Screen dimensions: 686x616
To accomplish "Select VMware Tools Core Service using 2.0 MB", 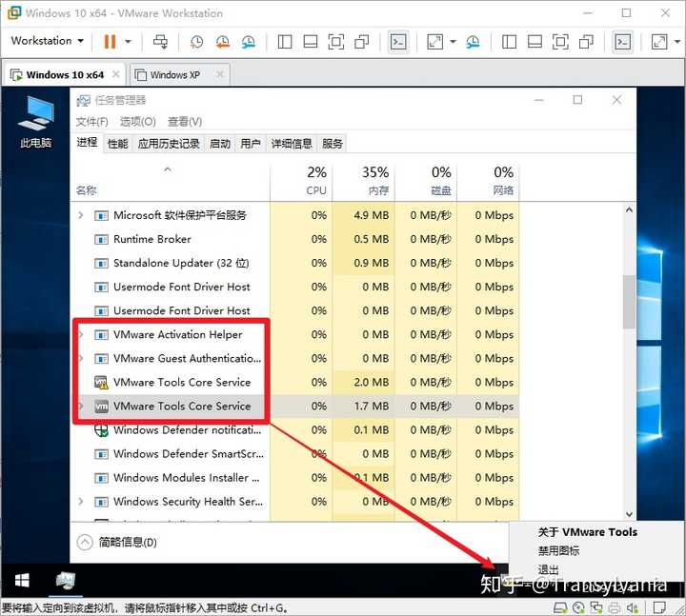I will [x=295, y=383].
